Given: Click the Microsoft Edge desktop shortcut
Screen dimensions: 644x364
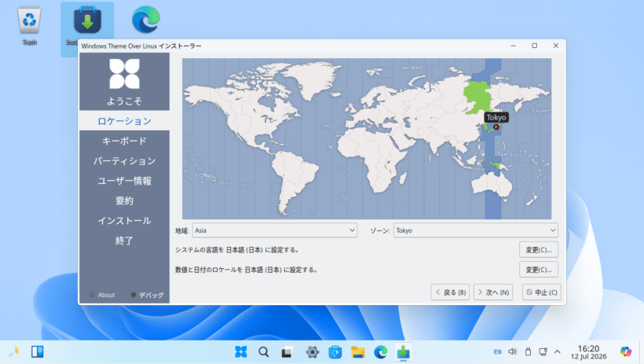Looking at the screenshot, I should tap(146, 20).
